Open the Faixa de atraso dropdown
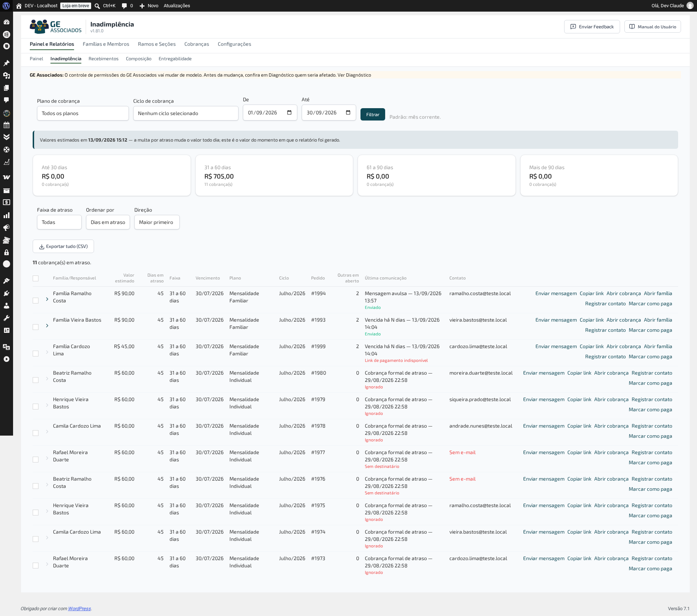The height and width of the screenshot is (616, 697). tap(59, 222)
